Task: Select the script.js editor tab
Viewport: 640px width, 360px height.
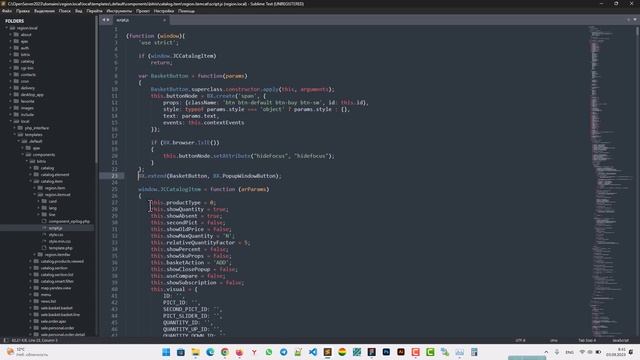Action: 140,20
